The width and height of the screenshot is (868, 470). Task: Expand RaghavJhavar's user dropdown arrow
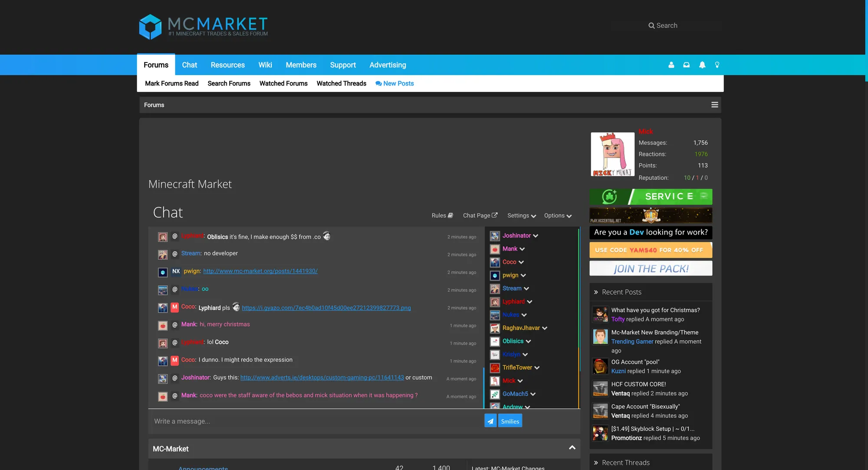[545, 328]
